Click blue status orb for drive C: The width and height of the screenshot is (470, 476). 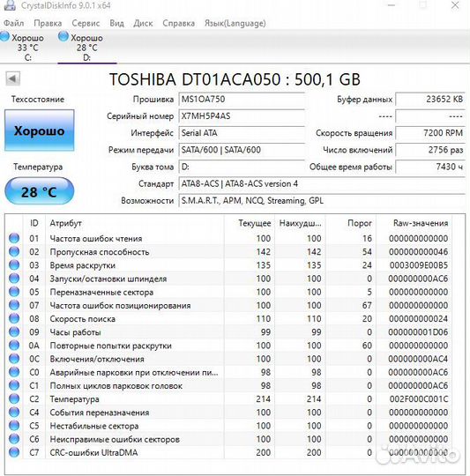[x=4, y=36]
